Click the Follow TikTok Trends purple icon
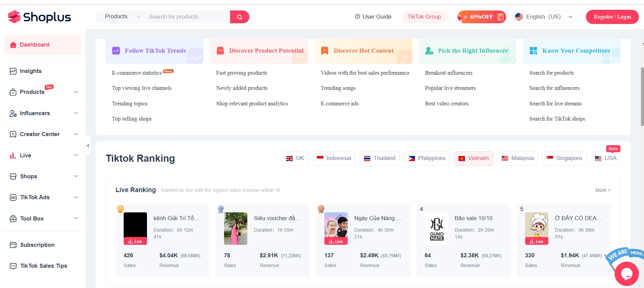The image size is (644, 288). pyautogui.click(x=116, y=51)
